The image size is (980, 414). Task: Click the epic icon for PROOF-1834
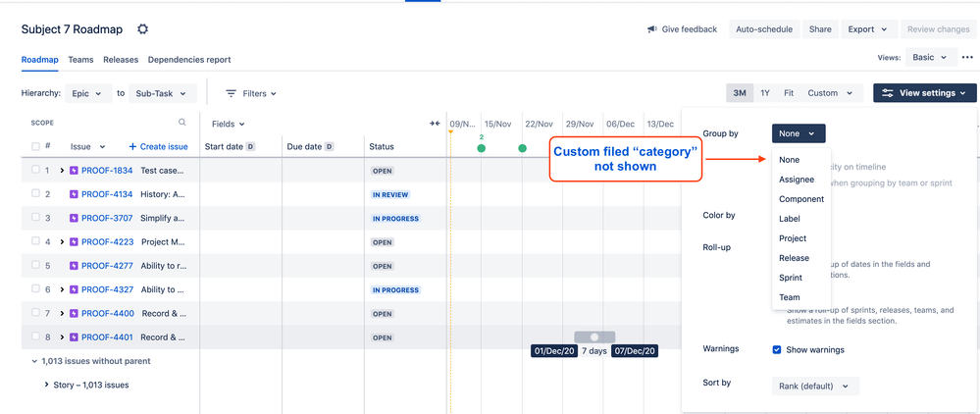74,170
